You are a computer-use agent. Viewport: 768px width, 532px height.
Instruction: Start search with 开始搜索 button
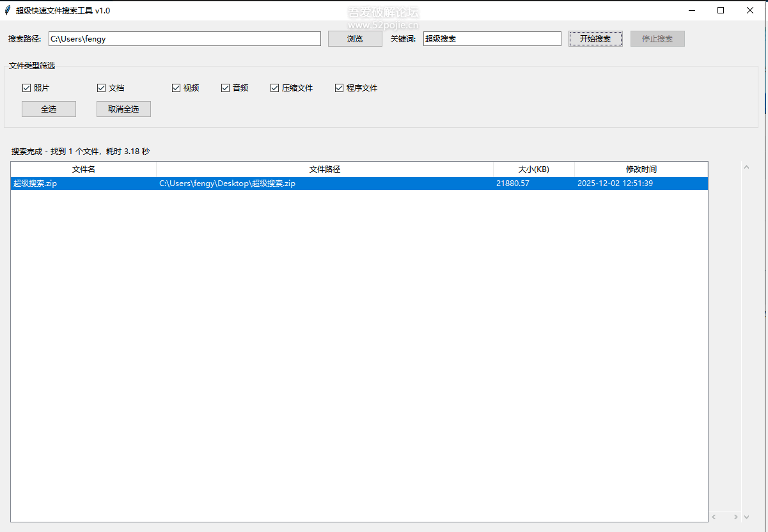click(595, 39)
